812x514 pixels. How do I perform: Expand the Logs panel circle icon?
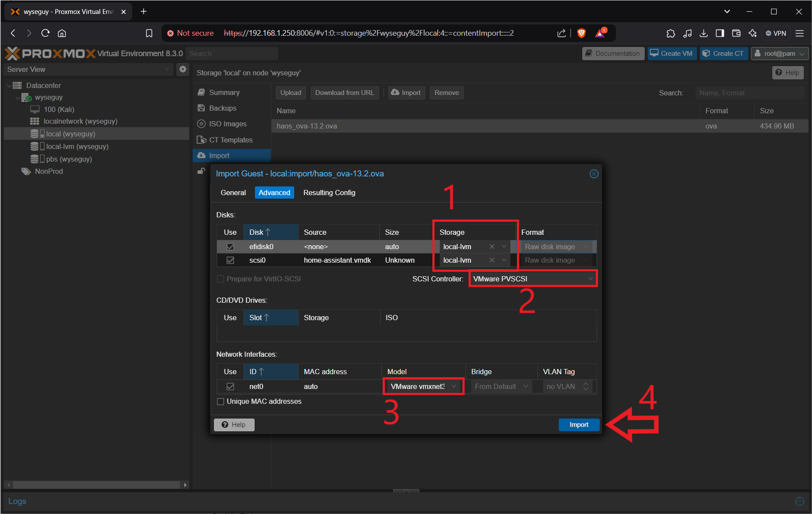pyautogui.click(x=799, y=501)
